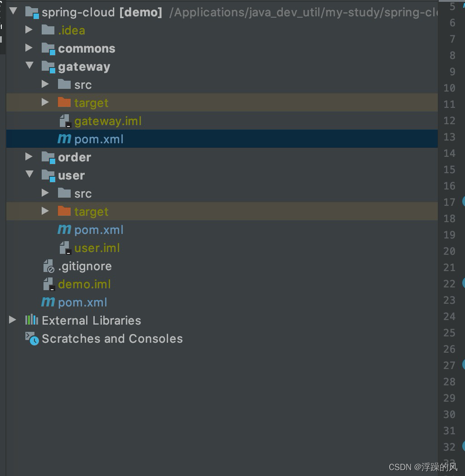
Task: Expand the .idea folder arrow
Action: [29, 29]
